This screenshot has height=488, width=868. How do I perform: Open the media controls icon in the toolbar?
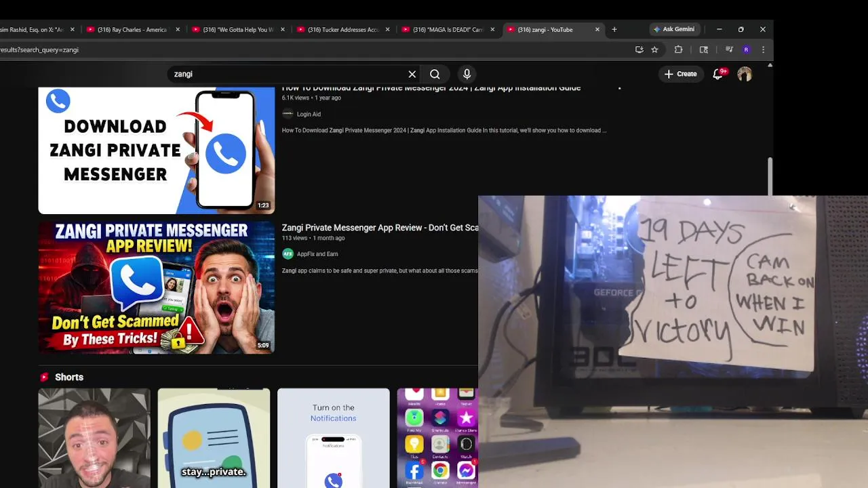(729, 49)
